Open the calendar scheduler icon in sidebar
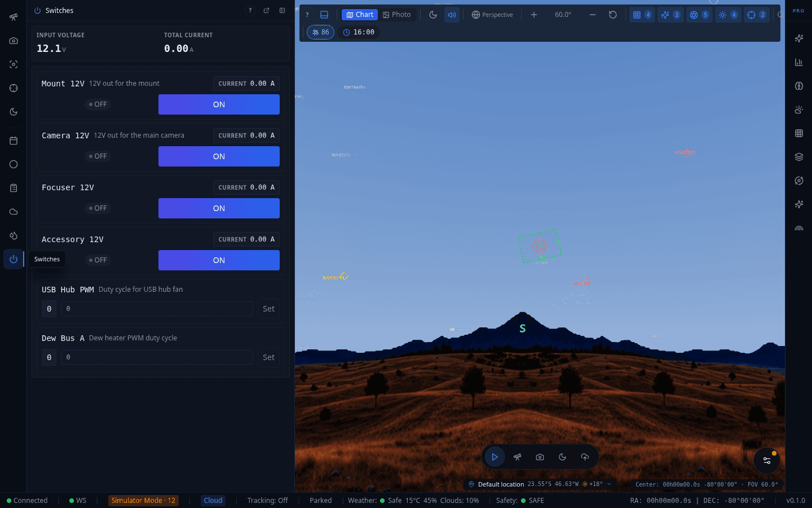 click(x=14, y=141)
